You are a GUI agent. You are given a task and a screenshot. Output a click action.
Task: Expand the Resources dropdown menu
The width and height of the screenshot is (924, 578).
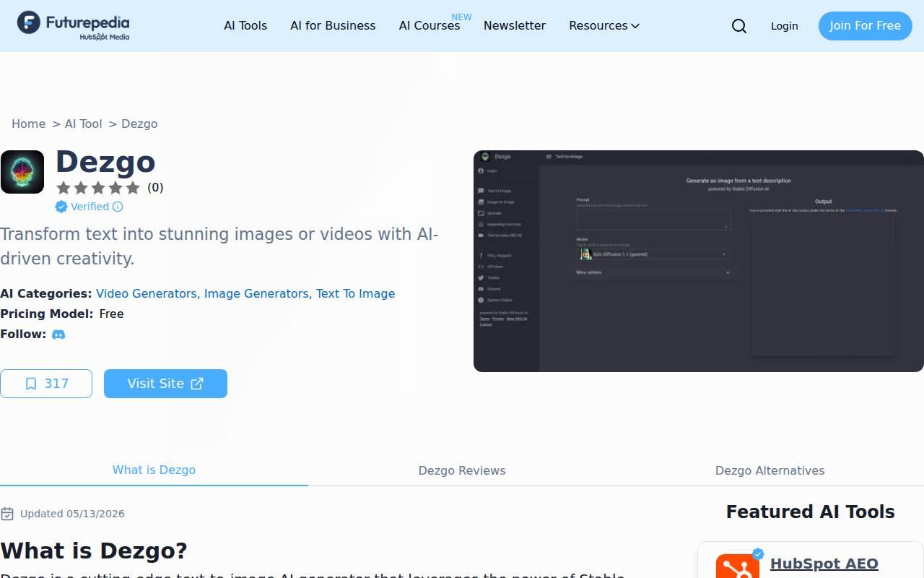pyautogui.click(x=604, y=26)
